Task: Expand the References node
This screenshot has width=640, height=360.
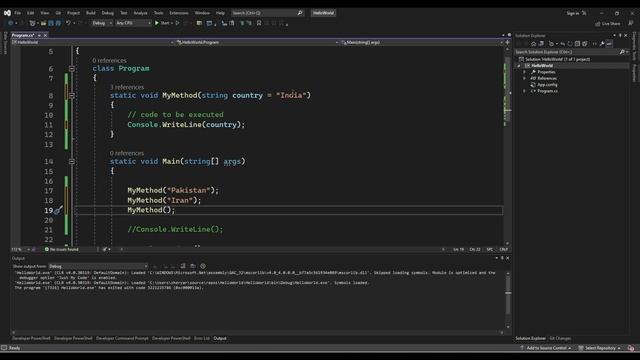Action: pos(524,78)
